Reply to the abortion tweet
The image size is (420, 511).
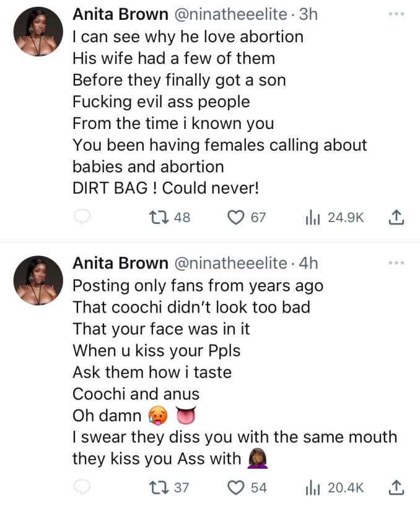(x=82, y=217)
